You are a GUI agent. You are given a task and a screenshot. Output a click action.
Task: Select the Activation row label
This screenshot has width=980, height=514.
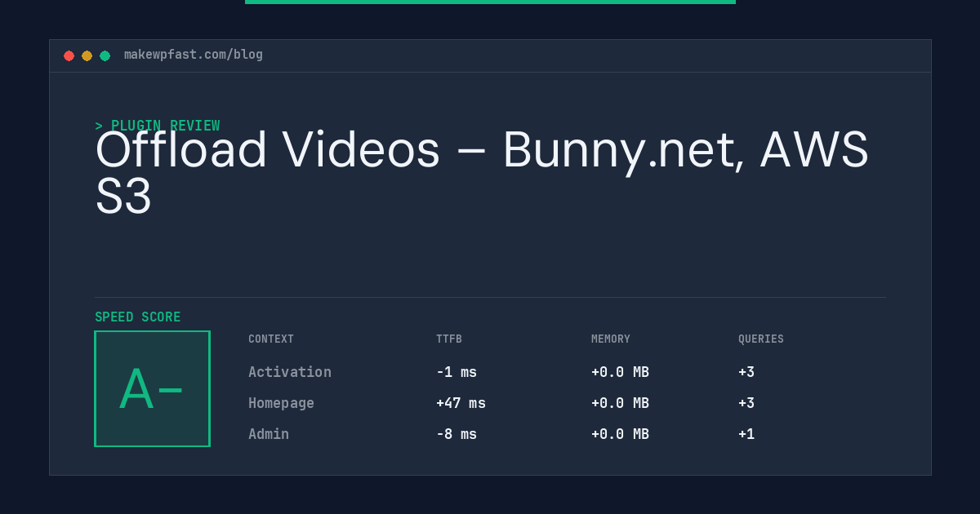[290, 372]
